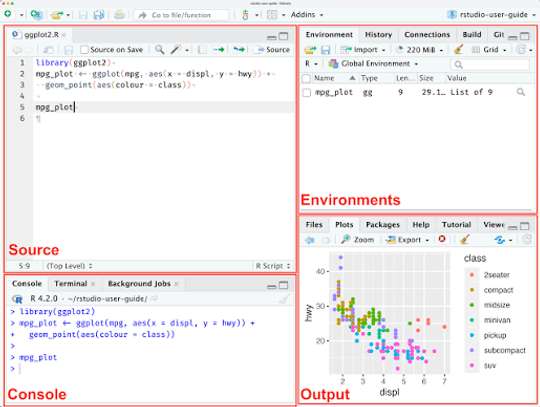
Task: Click the Find/Replace magnifier in editor
Action: coord(159,50)
